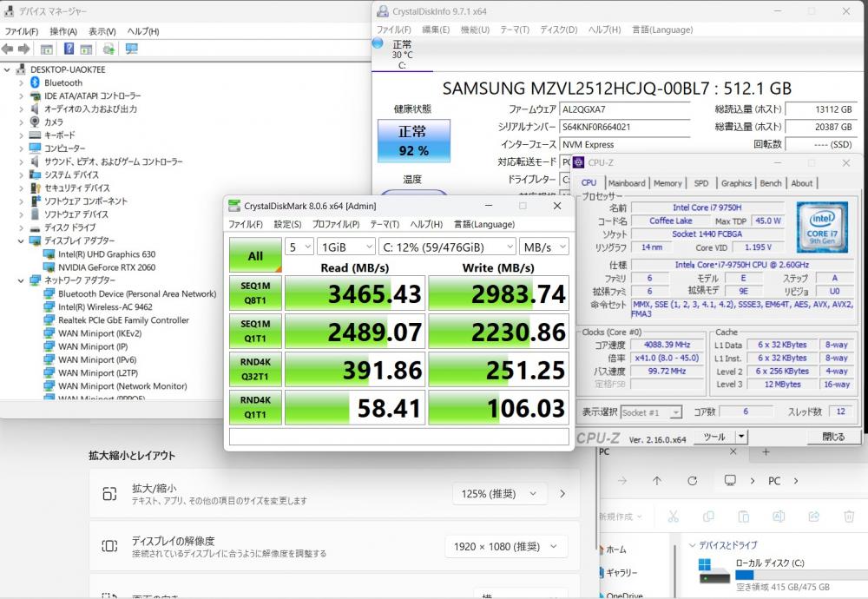The width and height of the screenshot is (868, 599).
Task: Open the Socket #1 selection dropdown in CPU-Z
Action: pos(651,412)
